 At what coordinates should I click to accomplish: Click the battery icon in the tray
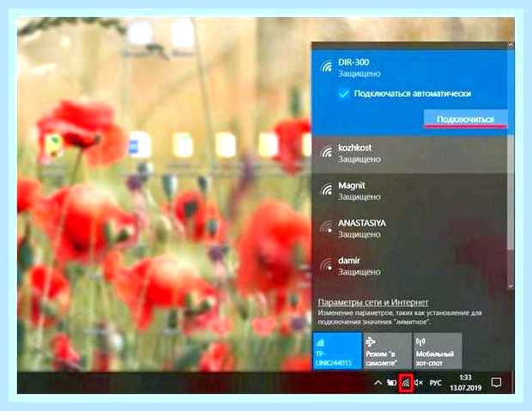pyautogui.click(x=391, y=383)
